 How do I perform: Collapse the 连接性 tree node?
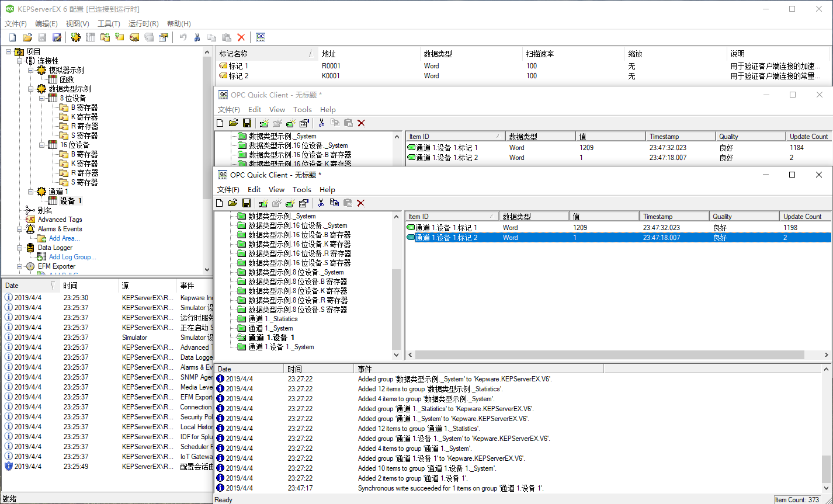[x=19, y=61]
